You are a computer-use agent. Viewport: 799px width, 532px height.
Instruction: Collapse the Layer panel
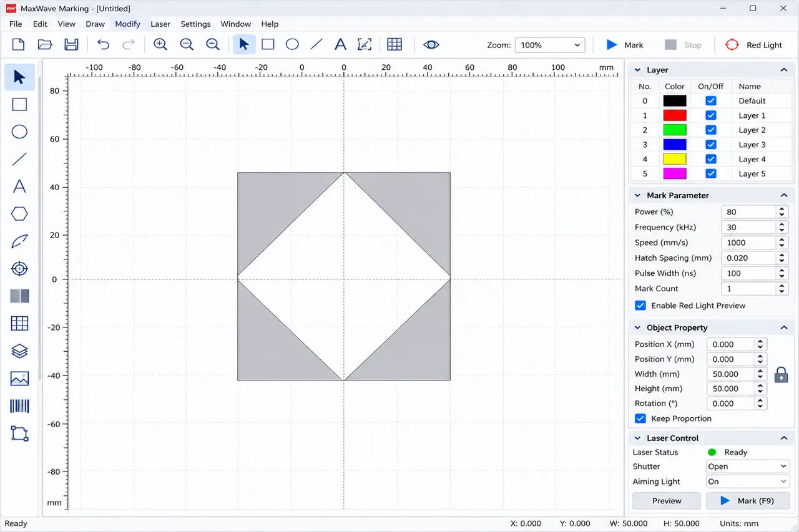pyautogui.click(x=784, y=70)
